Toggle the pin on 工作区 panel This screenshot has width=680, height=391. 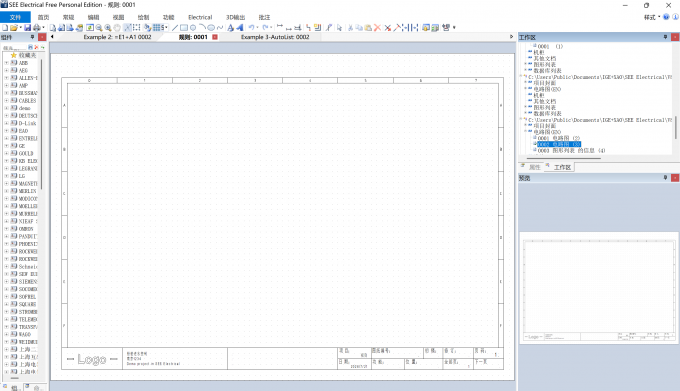click(665, 37)
